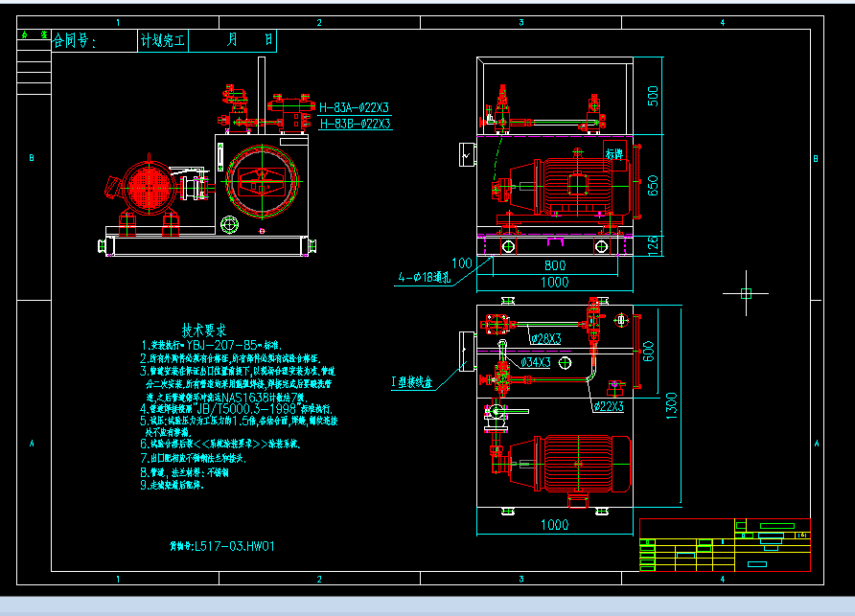
Task: Select the 标牌 nameplate label
Action: point(614,154)
